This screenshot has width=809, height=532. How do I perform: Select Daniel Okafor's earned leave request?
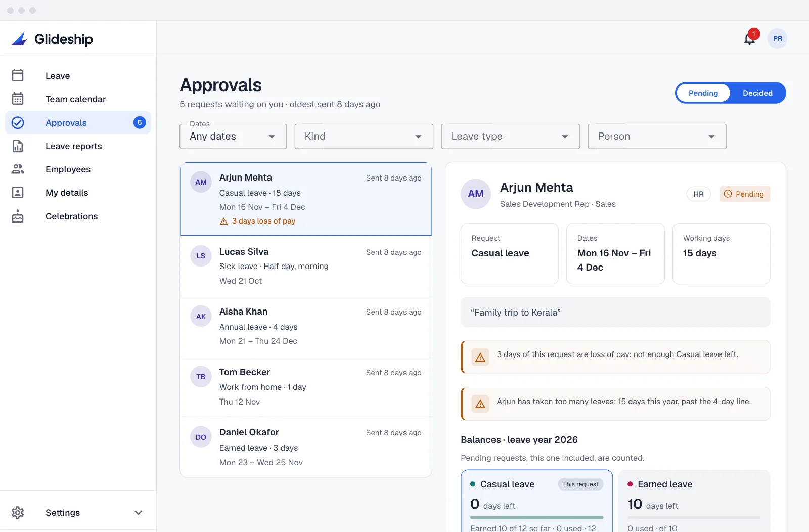[x=306, y=447]
